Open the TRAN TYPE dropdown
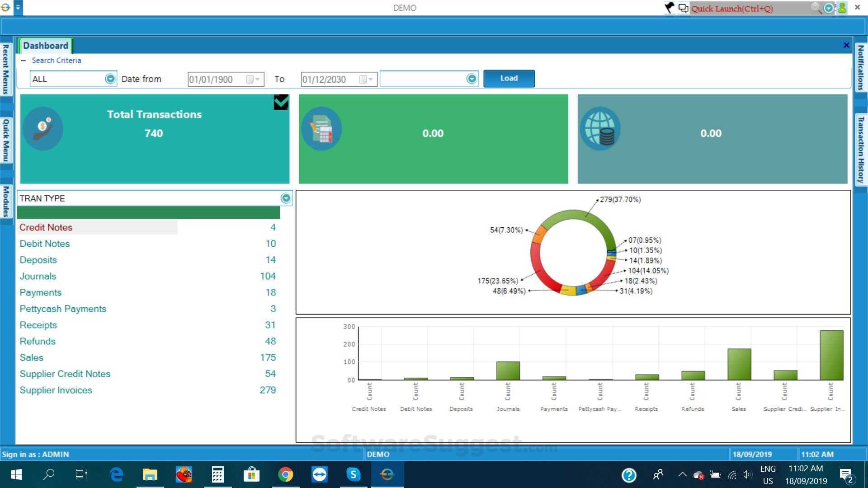Viewport: 868px width, 488px height. pos(286,198)
